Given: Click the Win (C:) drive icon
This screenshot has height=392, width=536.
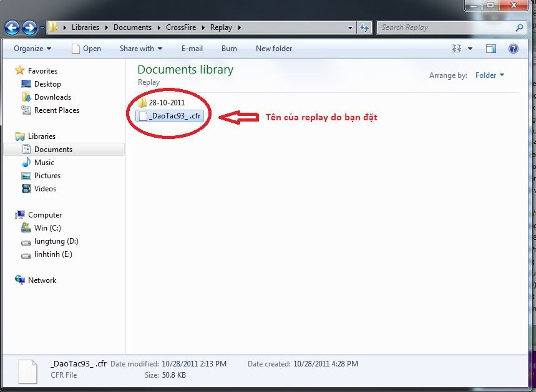Looking at the screenshot, I should 26,227.
